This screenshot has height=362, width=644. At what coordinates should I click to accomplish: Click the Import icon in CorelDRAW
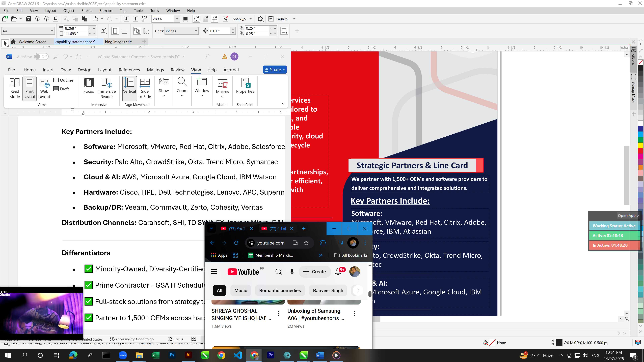tap(126, 19)
